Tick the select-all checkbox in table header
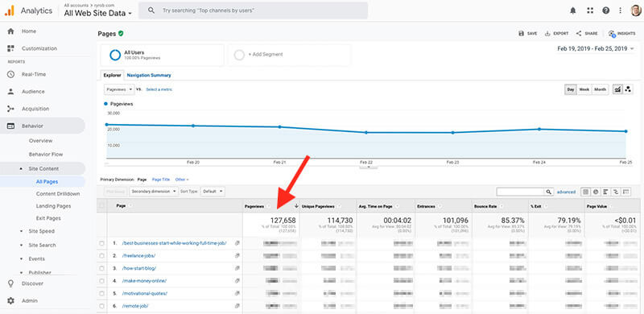 tap(102, 206)
